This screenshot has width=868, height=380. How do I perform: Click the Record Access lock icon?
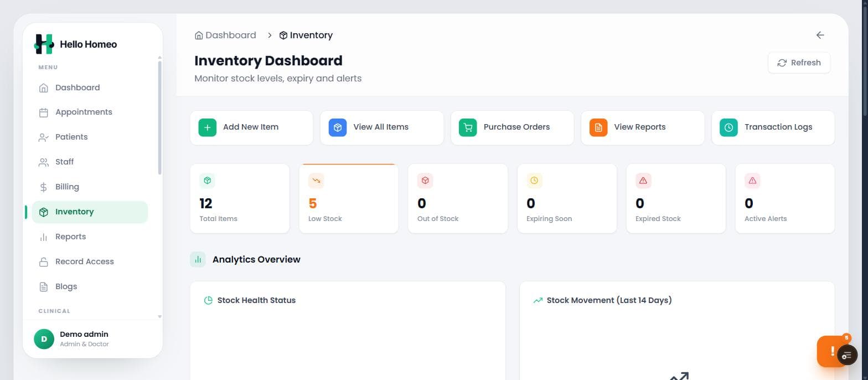coord(44,262)
